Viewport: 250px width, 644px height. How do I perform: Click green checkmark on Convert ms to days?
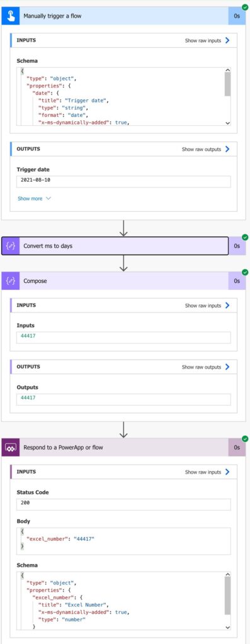pos(245,237)
